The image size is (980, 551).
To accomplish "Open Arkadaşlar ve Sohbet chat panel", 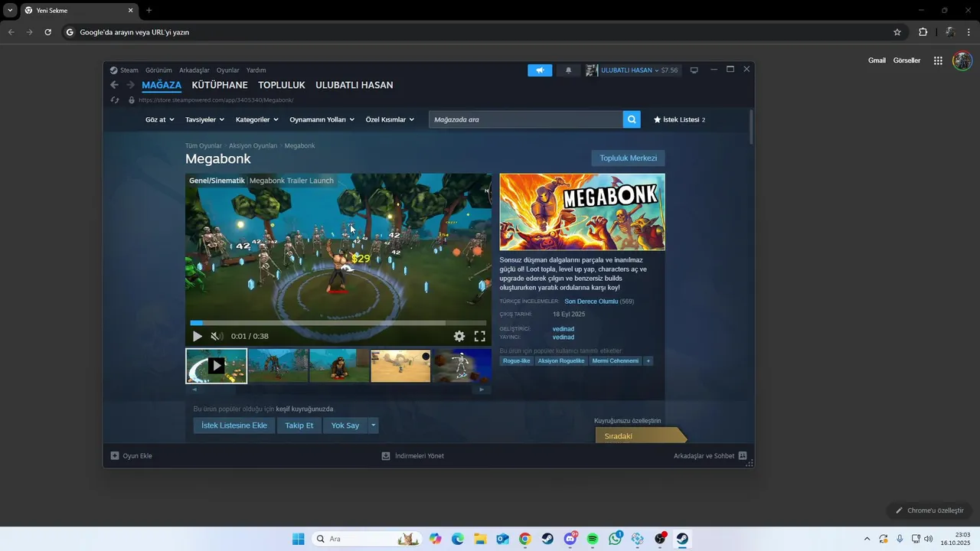I will pos(710,455).
